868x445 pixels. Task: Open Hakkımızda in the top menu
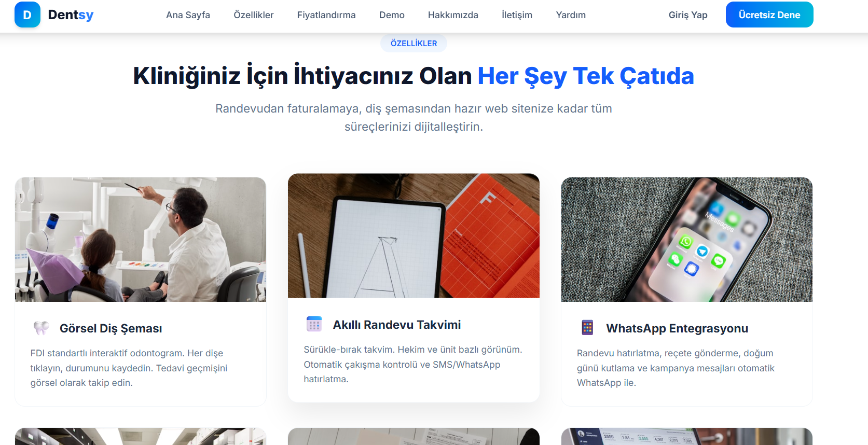click(x=453, y=15)
